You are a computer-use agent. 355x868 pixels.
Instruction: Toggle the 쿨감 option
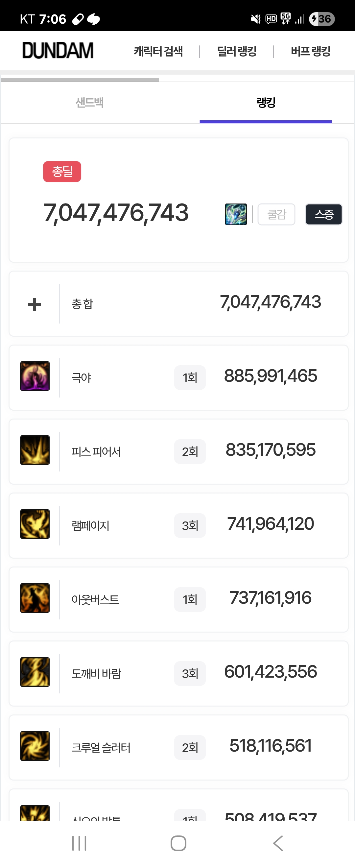(x=276, y=214)
